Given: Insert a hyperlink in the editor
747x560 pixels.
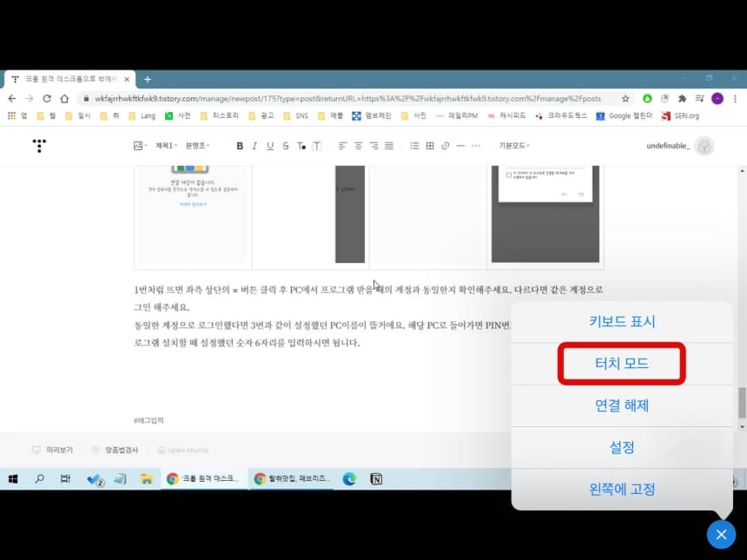Looking at the screenshot, I should 443,146.
